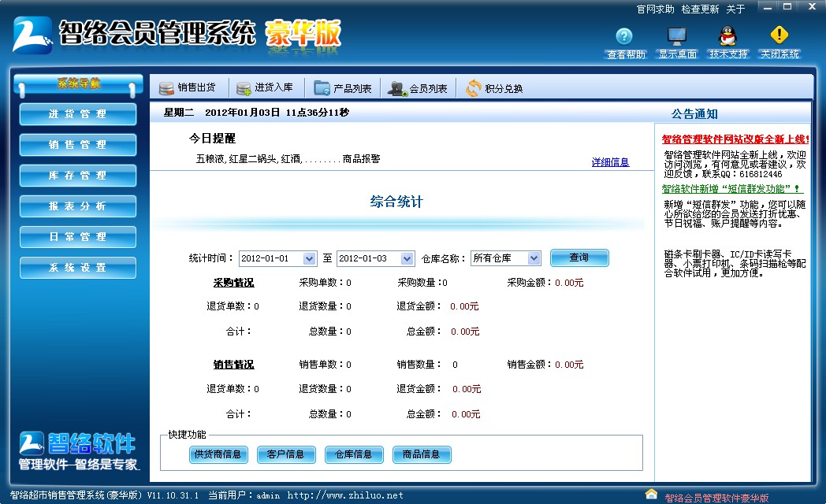Expand the end date 2012-01-03 dropdown
Image resolution: width=826 pixels, height=504 pixels.
407,258
